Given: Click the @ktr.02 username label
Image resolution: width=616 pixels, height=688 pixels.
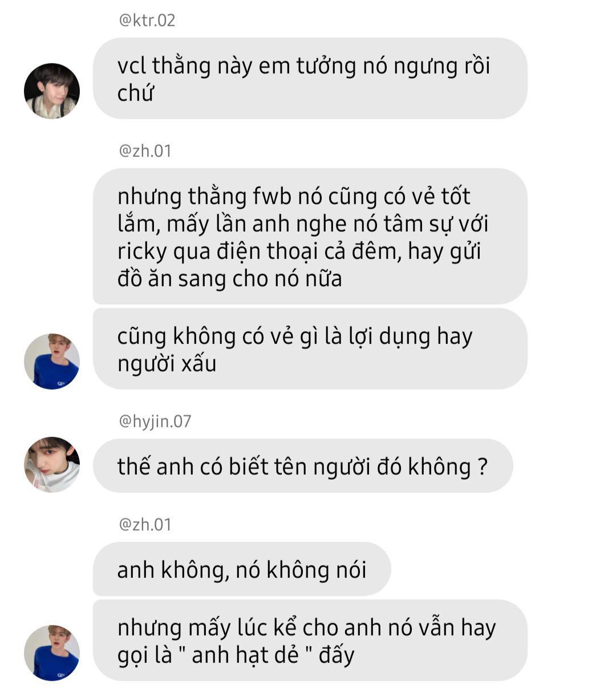Looking at the screenshot, I should [147, 21].
